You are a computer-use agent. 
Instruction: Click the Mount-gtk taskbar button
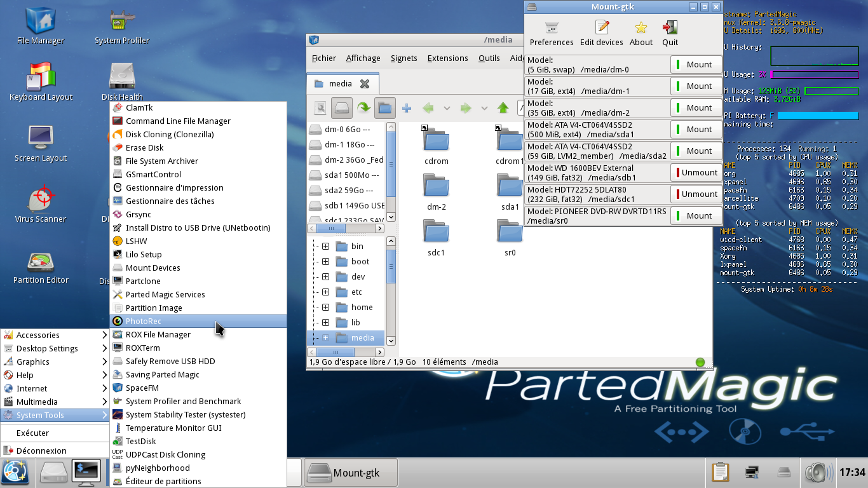(351, 473)
